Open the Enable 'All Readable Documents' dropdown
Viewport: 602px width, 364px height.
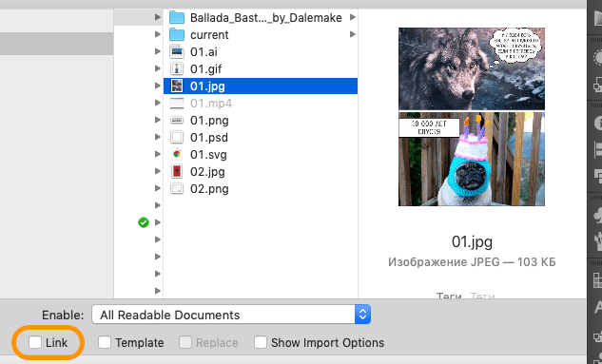[231, 315]
